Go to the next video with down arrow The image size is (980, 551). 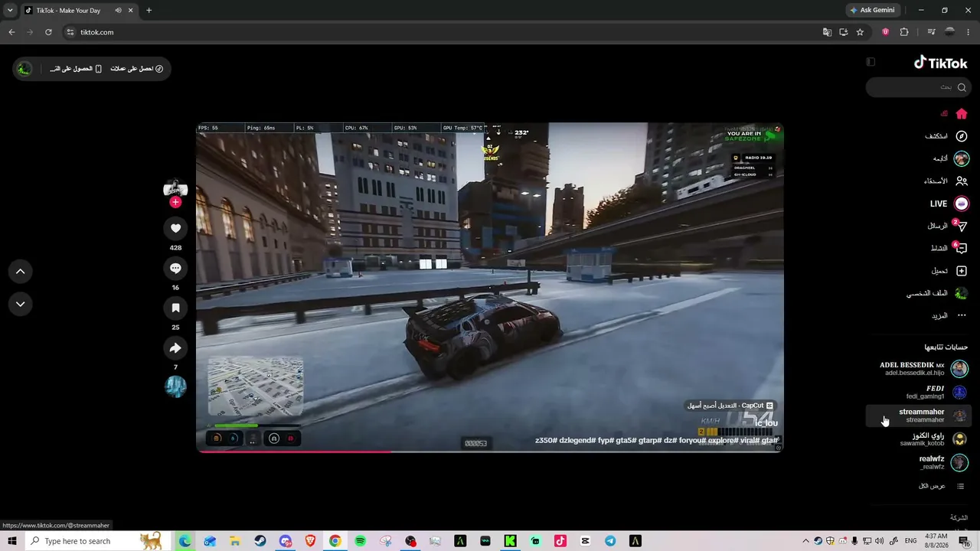pos(21,304)
